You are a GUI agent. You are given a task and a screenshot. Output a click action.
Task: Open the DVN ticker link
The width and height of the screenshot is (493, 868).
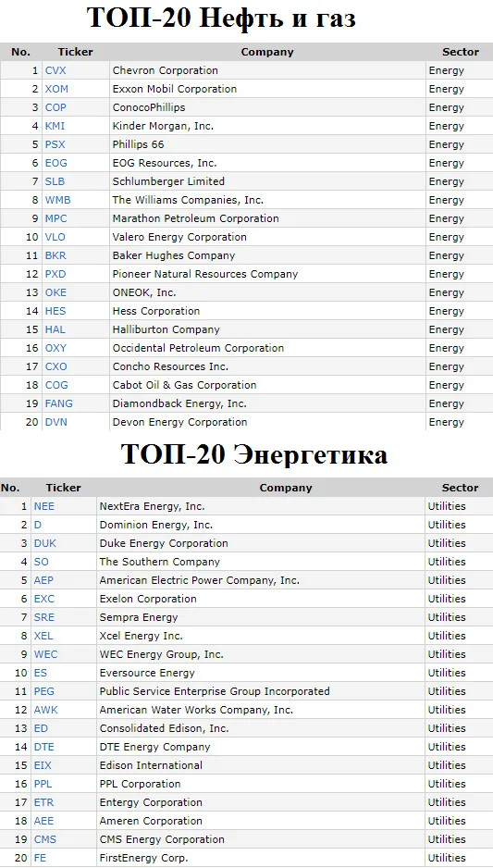55,422
